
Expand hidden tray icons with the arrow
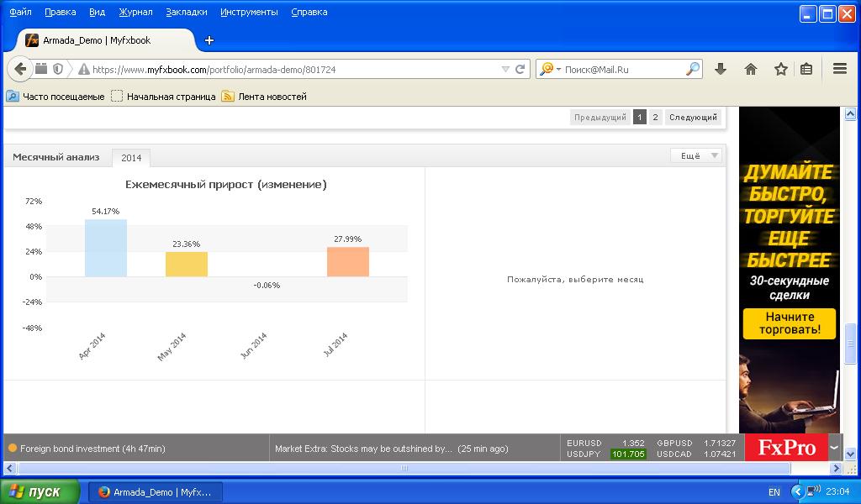coord(797,491)
